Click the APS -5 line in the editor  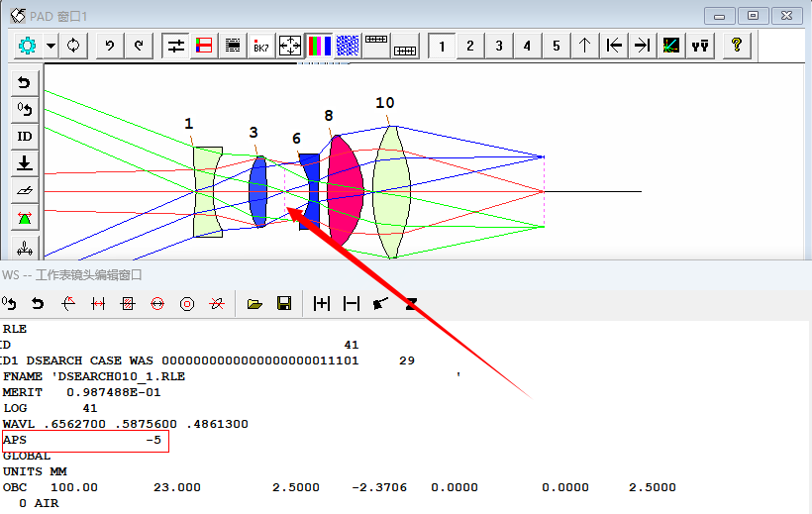point(85,441)
